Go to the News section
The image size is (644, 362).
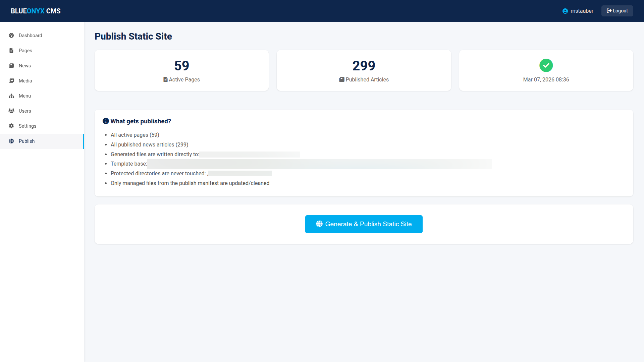25,66
